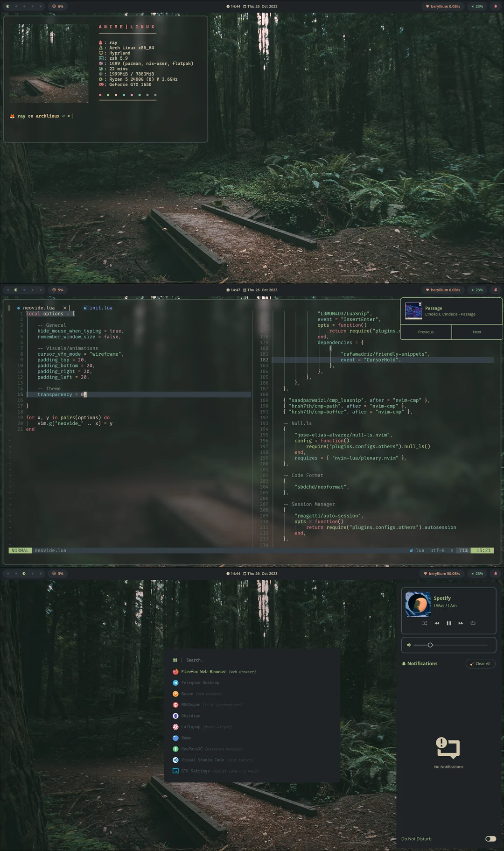Open Obsidian from the app launcher
This screenshot has width=504, height=851.
pos(190,716)
